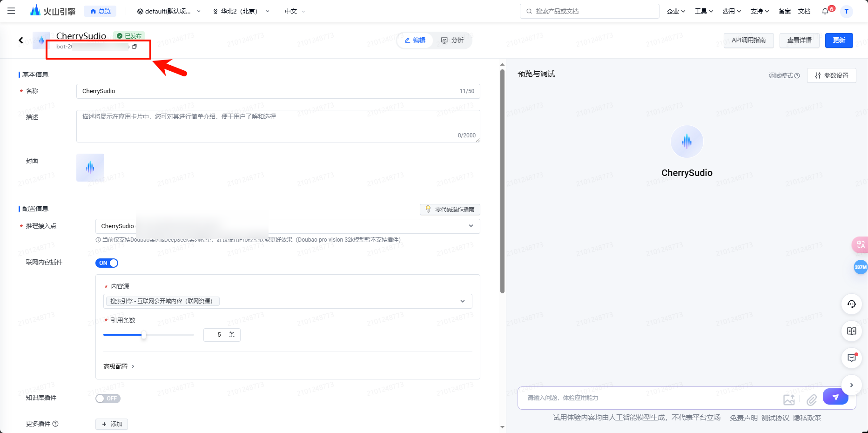This screenshot has height=433, width=868.
Task: Go back with the left arrow
Action: click(x=21, y=40)
